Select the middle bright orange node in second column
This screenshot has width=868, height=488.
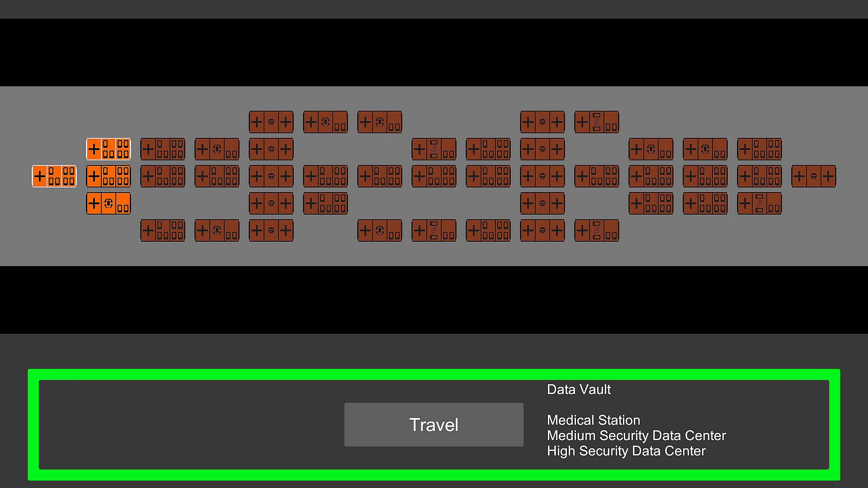pyautogui.click(x=108, y=176)
